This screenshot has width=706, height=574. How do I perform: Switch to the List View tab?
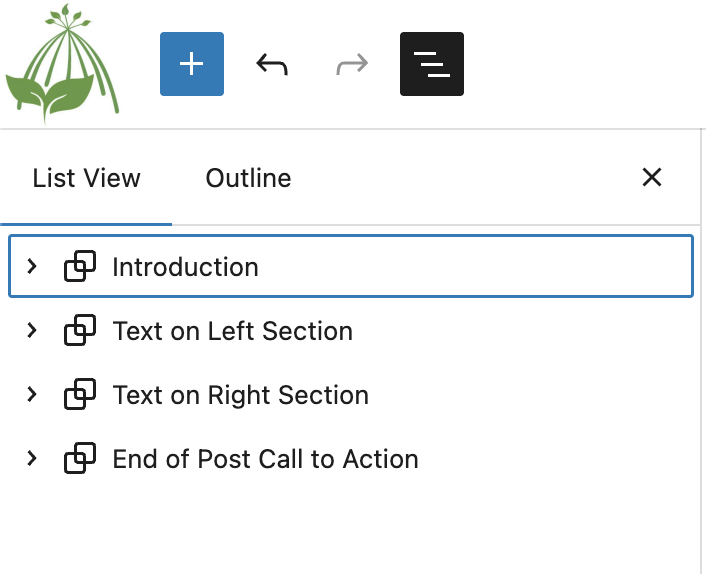click(x=86, y=178)
